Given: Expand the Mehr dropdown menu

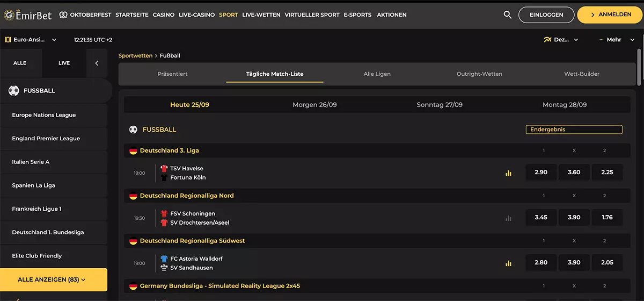Looking at the screenshot, I should coord(617,40).
